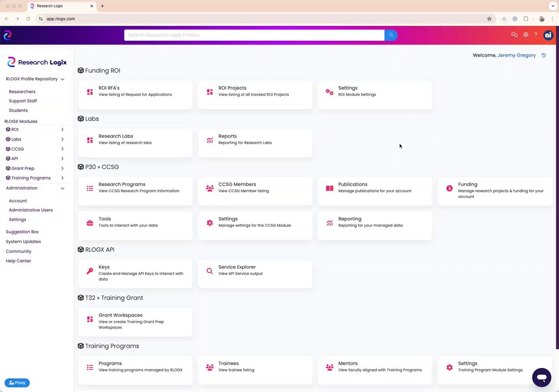Viewport: 559px width, 392px height.
Task: Open a new browser tab
Action: 103,6
